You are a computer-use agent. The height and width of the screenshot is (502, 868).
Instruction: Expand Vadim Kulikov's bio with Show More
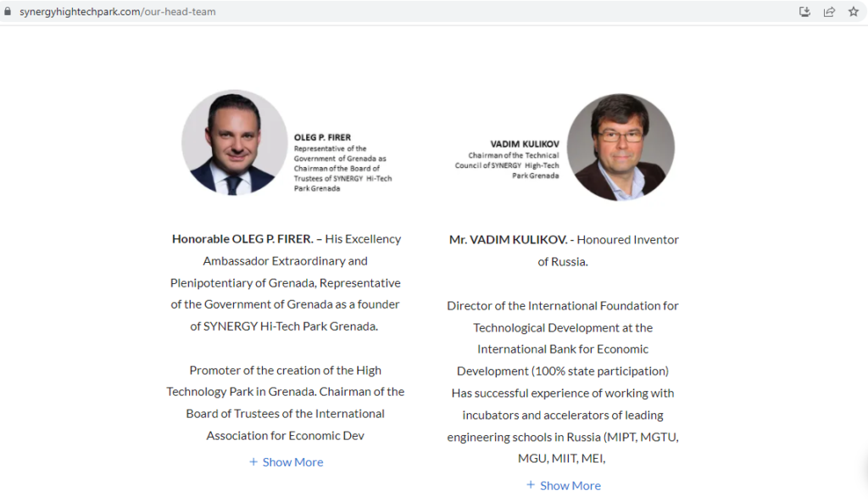point(570,486)
